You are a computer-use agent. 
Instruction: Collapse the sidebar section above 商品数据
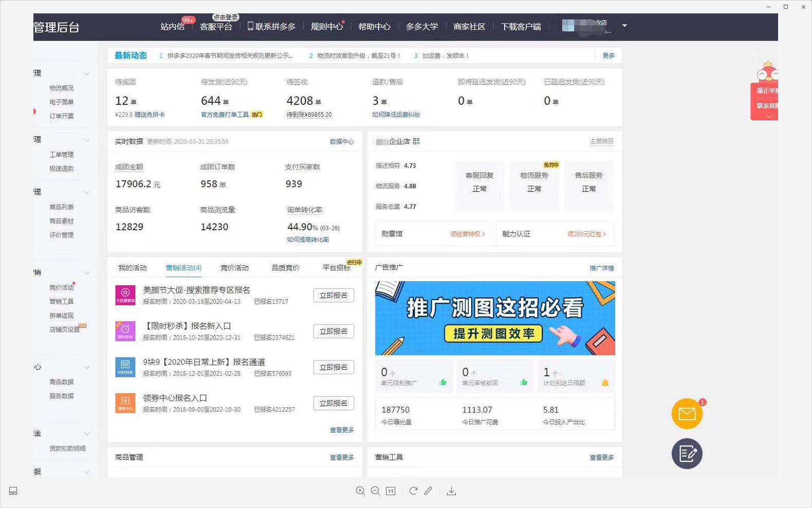click(87, 367)
